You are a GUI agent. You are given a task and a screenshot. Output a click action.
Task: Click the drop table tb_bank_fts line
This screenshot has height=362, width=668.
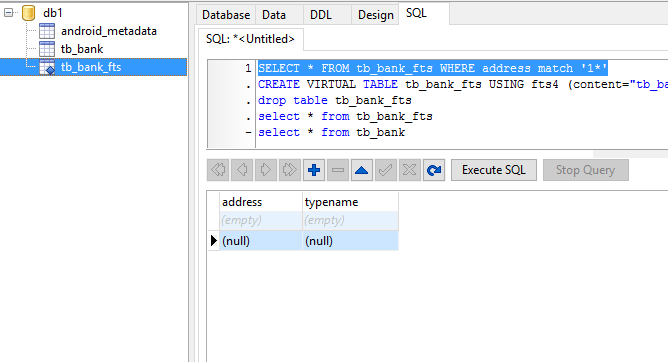click(x=335, y=101)
